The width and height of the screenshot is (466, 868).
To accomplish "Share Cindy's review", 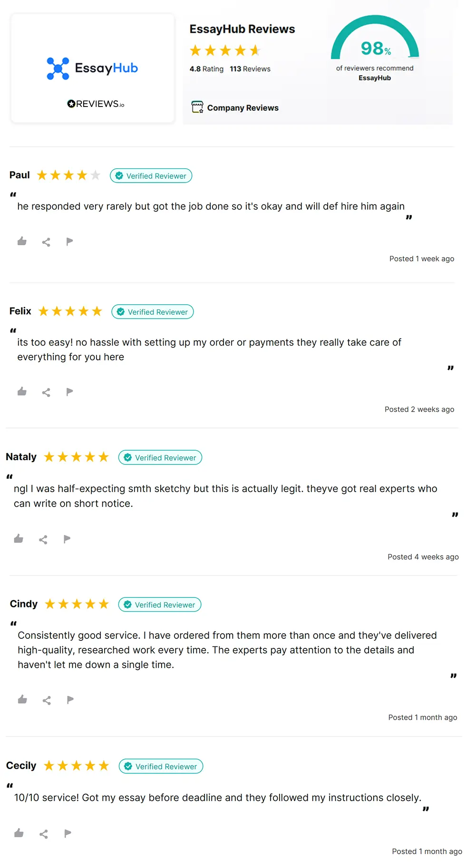I will tap(47, 700).
